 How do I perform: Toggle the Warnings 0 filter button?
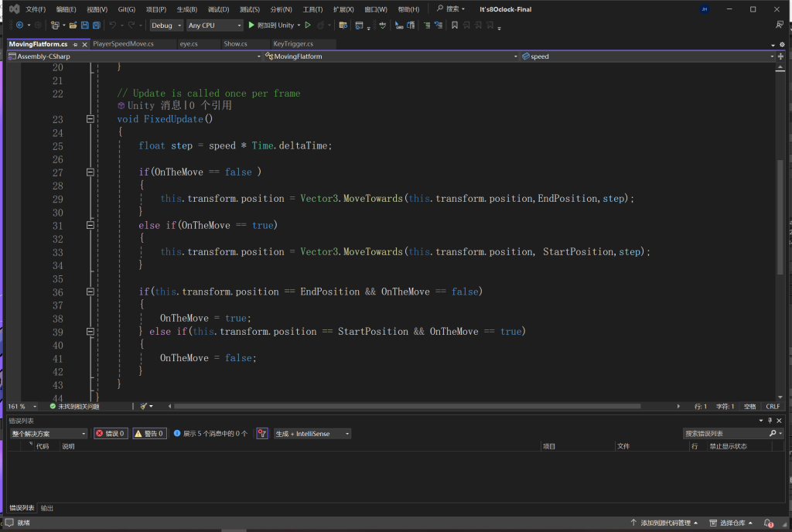point(149,434)
